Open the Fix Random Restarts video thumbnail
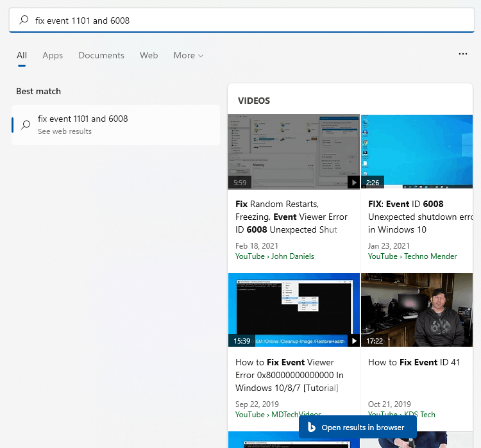Screen dimensions: 481x448 tap(294, 151)
